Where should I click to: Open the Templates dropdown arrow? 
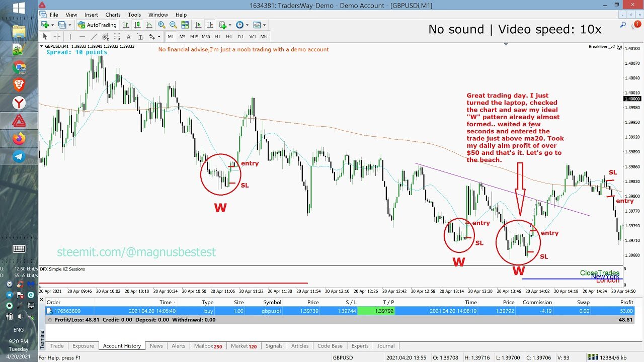coord(264,25)
